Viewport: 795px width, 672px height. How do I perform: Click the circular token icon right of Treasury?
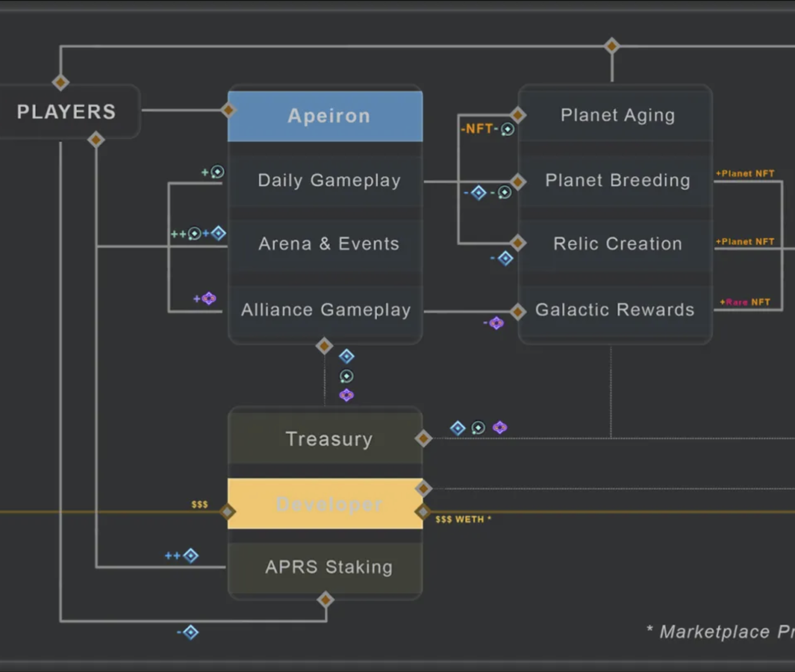(x=478, y=428)
